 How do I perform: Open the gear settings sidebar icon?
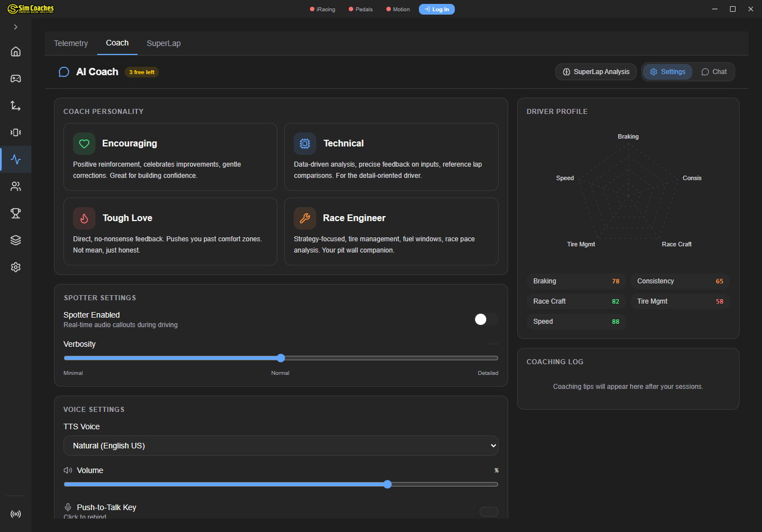pyautogui.click(x=16, y=267)
